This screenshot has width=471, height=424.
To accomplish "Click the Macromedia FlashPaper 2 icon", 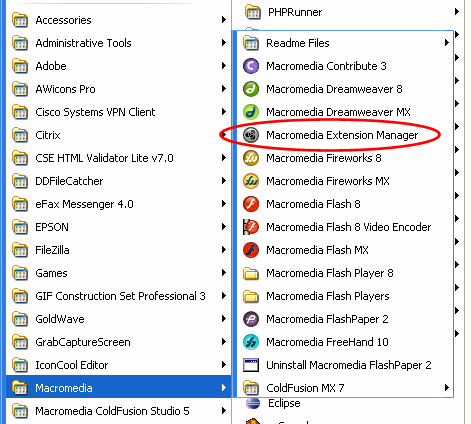I will 251,319.
